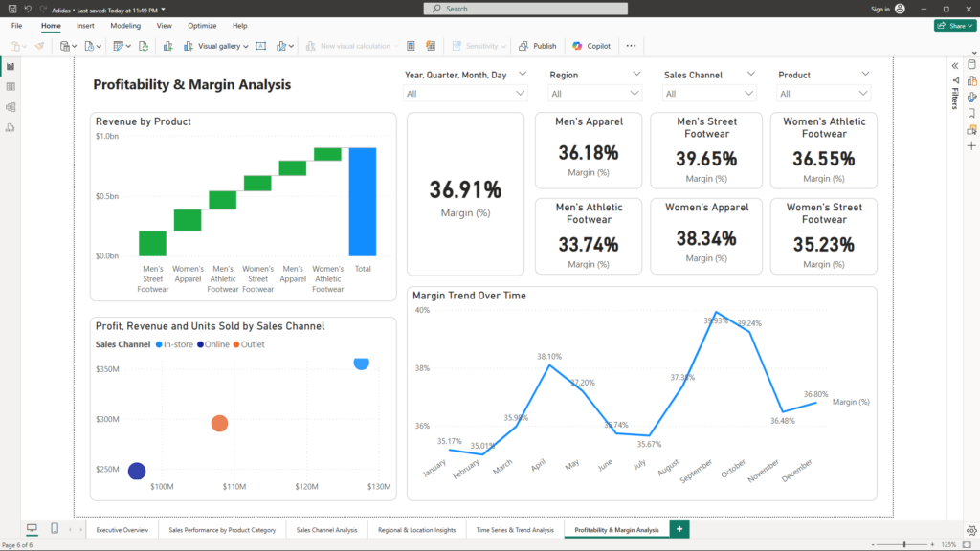
Task: Toggle Outlet legend item in scatter chart
Action: coord(252,344)
